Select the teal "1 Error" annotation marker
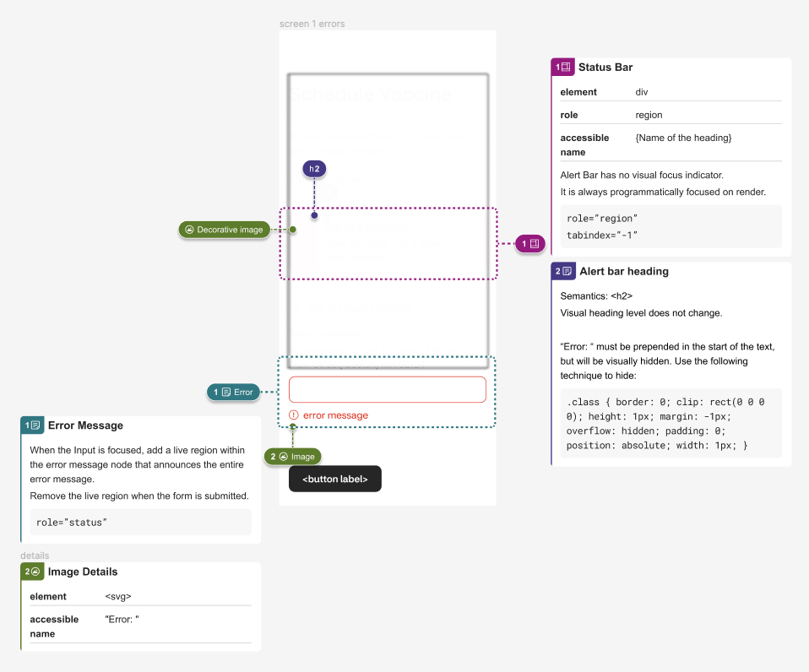 pos(233,391)
